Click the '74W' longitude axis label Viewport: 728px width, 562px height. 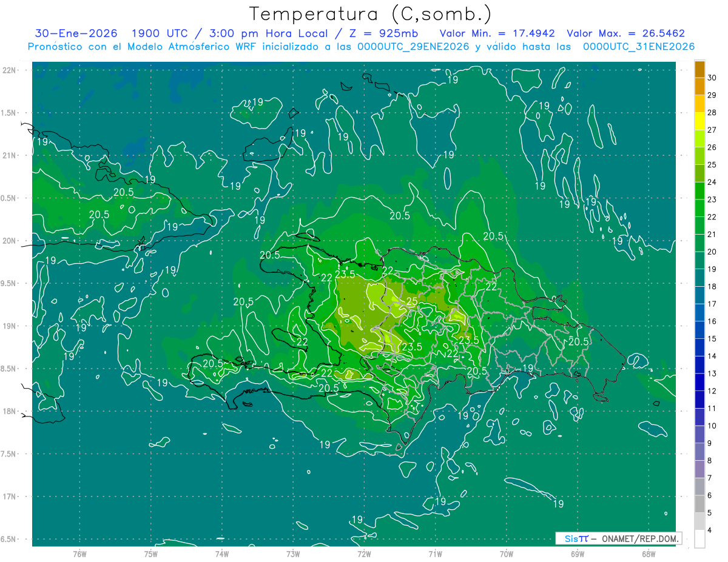[221, 553]
